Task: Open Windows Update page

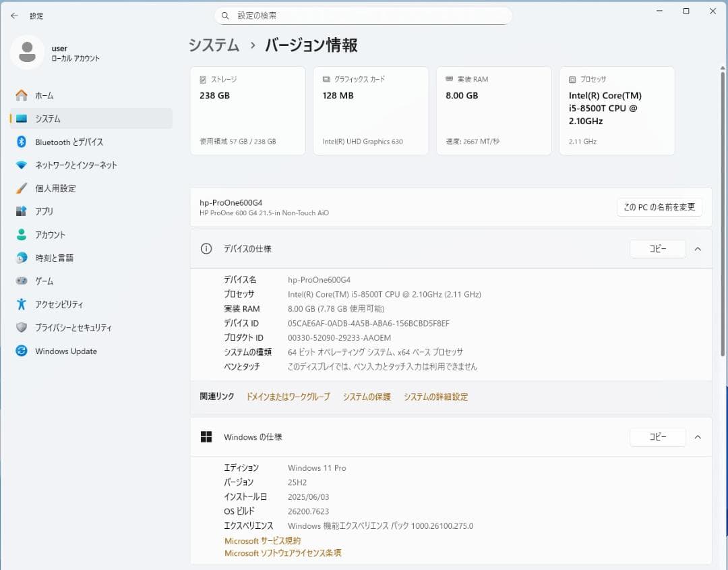Action: 91,351
